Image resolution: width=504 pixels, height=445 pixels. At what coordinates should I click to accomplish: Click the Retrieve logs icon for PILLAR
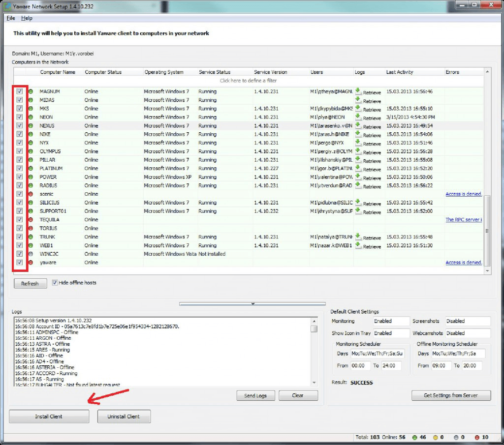click(358, 160)
